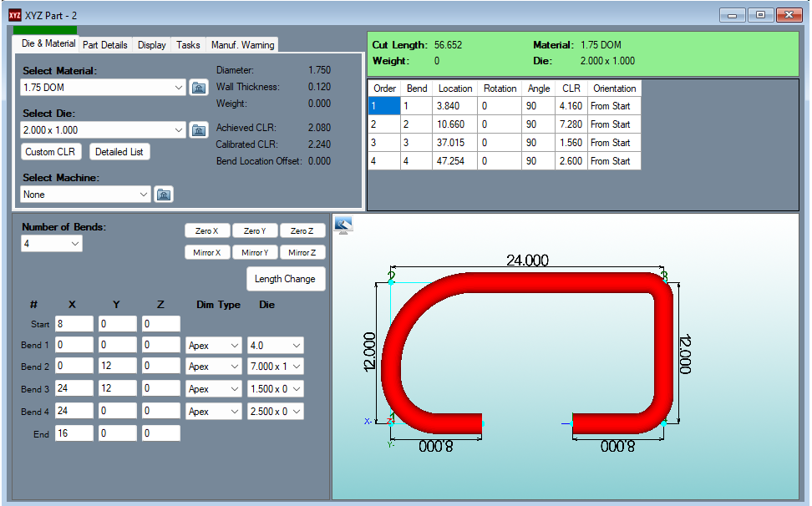812x506 pixels.
Task: Maximize the XYZ Part window
Action: (760, 15)
